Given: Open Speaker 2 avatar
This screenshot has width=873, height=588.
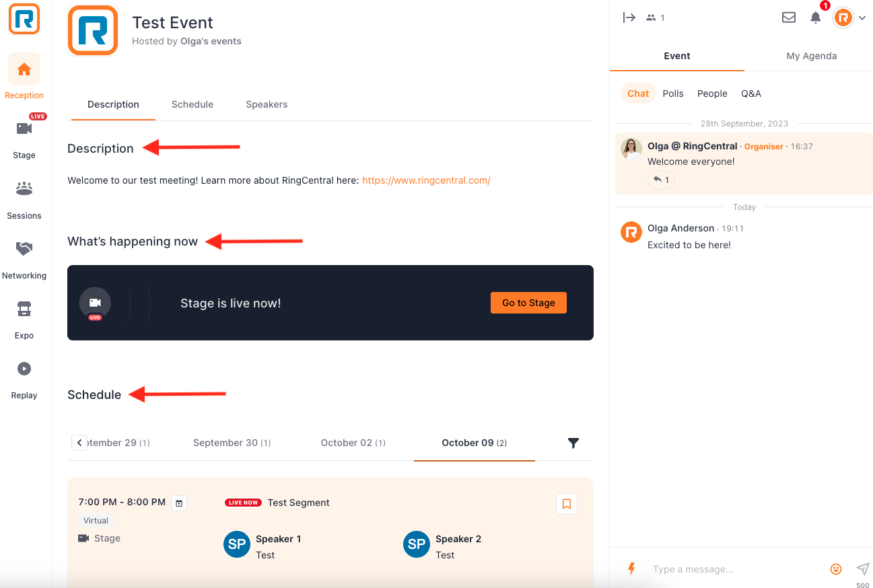Looking at the screenshot, I should click(417, 545).
